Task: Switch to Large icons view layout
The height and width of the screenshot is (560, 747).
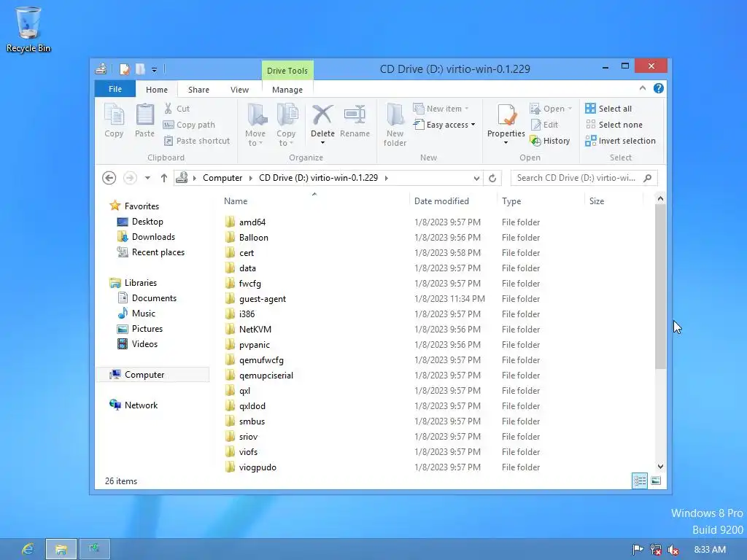Action: pyautogui.click(x=656, y=481)
